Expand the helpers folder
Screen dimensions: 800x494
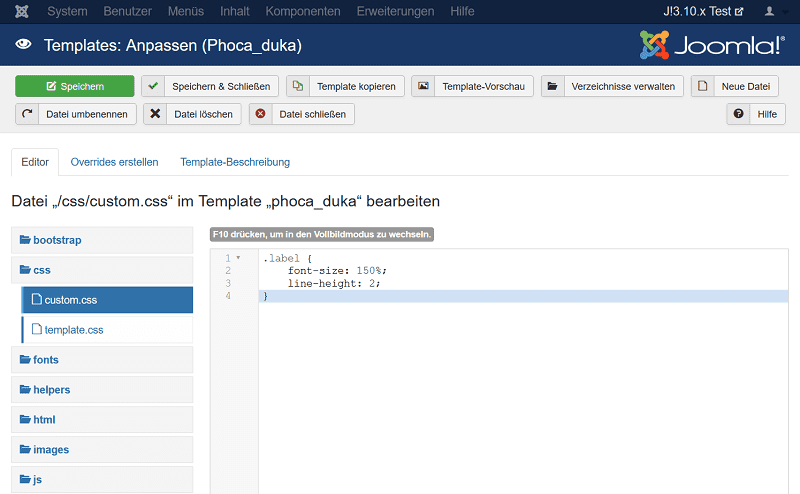[51, 390]
